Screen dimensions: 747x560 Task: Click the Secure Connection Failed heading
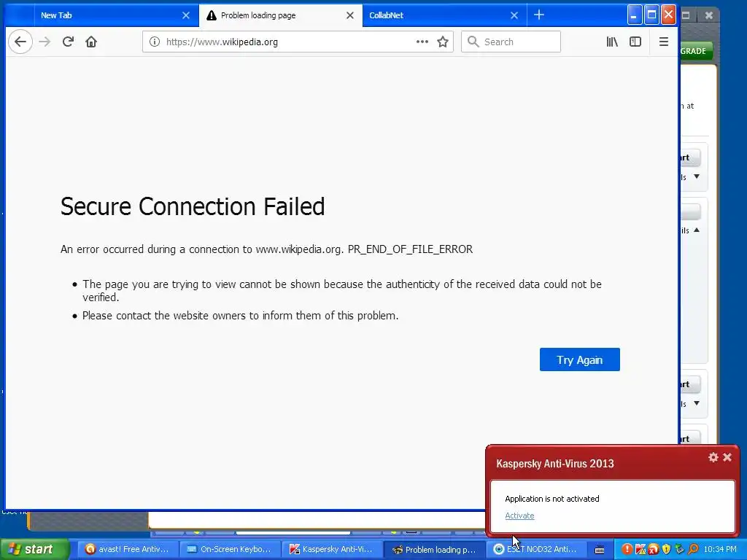point(193,206)
